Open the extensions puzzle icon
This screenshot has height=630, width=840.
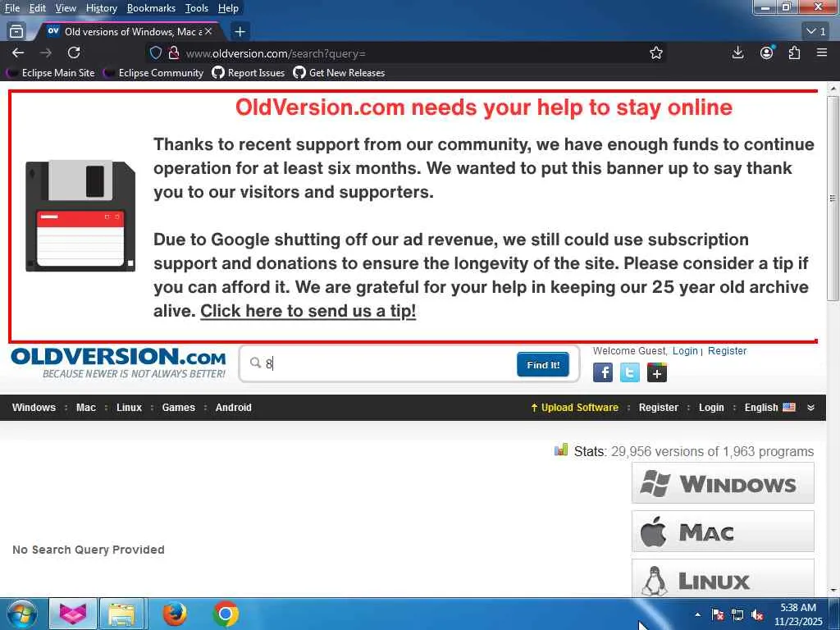point(794,52)
